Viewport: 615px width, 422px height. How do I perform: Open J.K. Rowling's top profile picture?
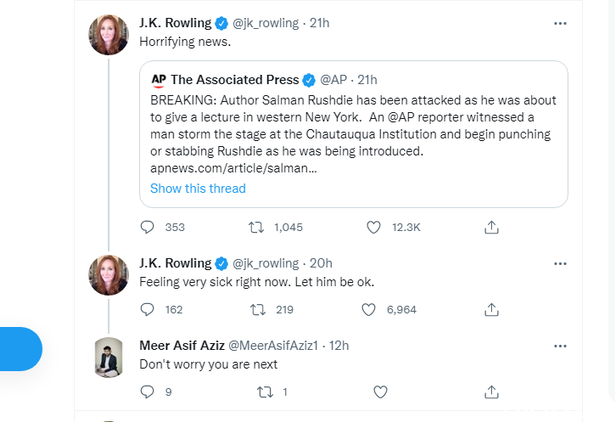coord(107,36)
